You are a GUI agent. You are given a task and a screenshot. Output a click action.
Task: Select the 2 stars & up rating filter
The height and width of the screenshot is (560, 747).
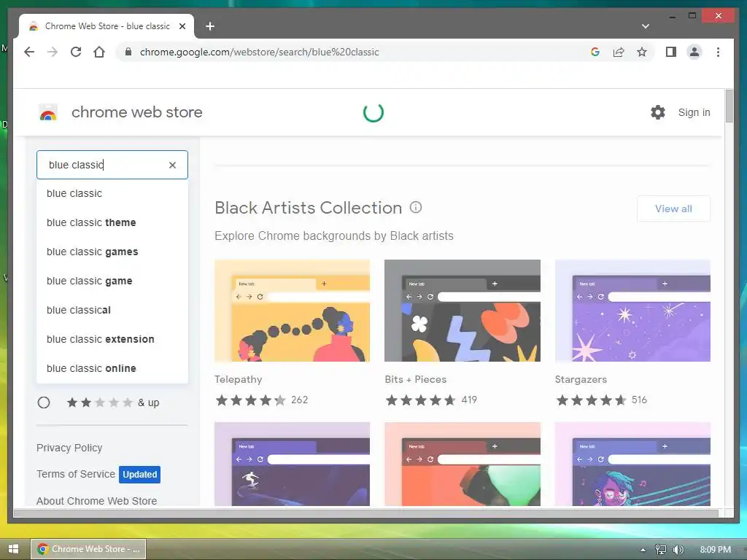[x=43, y=402]
